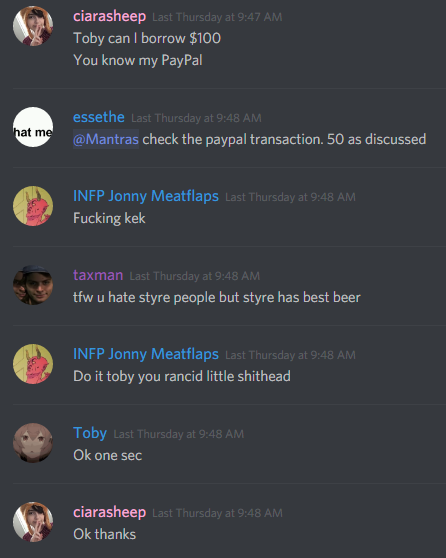Click the Toby username
The image size is (446, 558).
[x=90, y=433]
